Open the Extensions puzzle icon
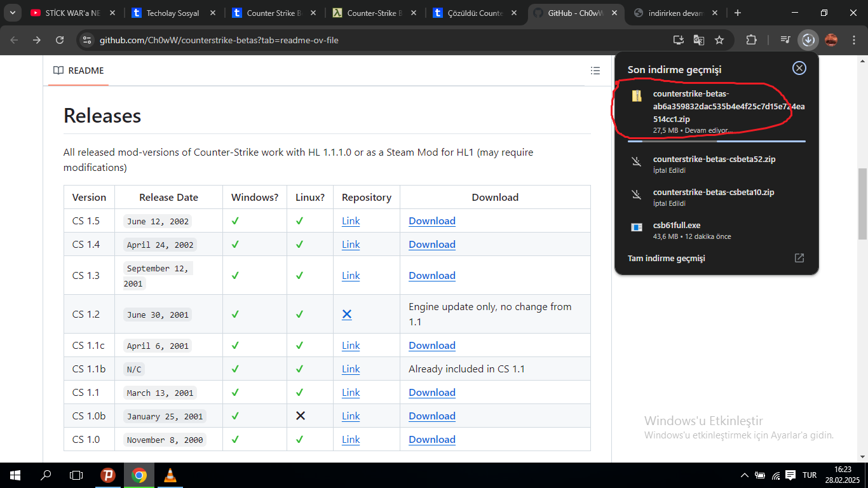Viewport: 868px width, 488px height. point(751,40)
